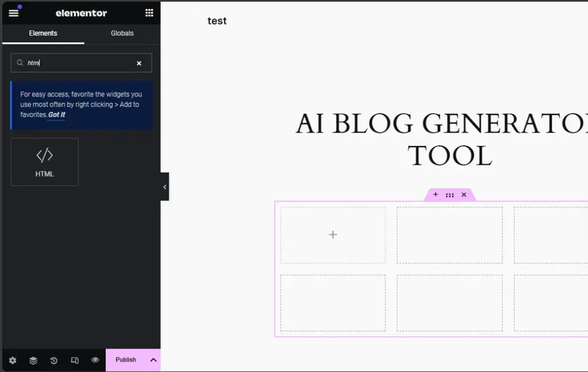Open the widgets grid panel icon
This screenshot has height=372, width=588.
click(x=149, y=13)
